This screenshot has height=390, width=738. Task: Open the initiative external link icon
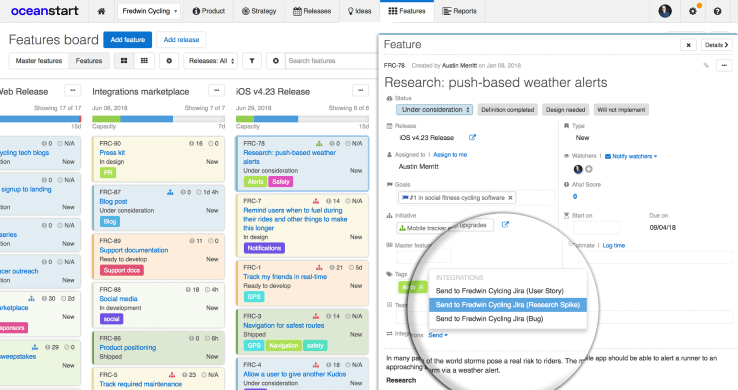pyautogui.click(x=505, y=224)
